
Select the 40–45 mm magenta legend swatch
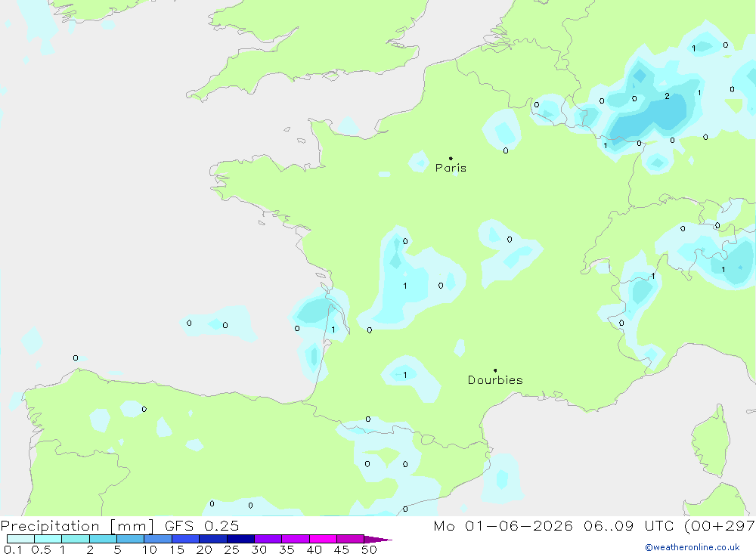click(323, 539)
